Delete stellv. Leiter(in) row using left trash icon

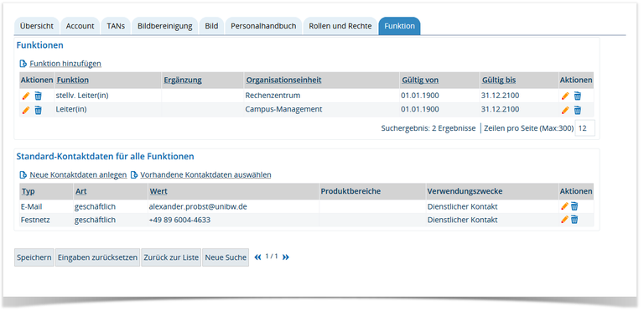point(38,96)
